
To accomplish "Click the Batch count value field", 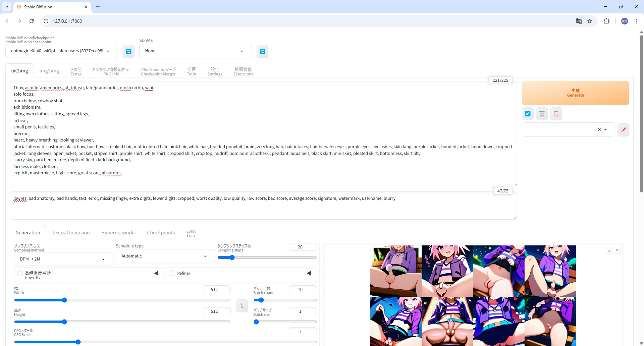I will [303, 290].
